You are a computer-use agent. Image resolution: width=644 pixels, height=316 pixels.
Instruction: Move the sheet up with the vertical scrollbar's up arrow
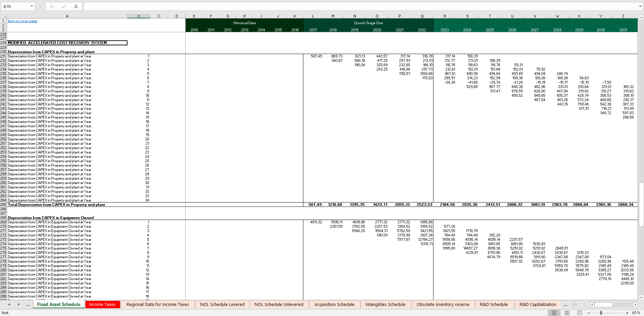pos(641,17)
